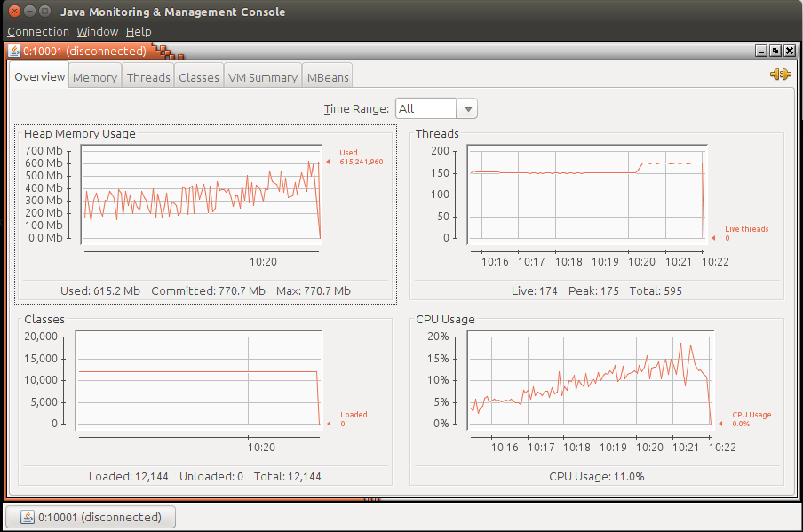Switch to the Memory tab

(x=95, y=77)
